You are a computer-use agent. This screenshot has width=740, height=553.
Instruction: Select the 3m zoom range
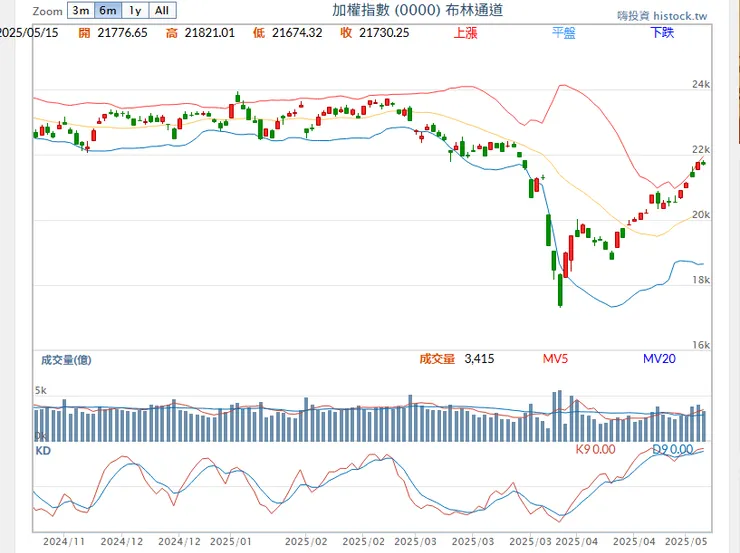pos(80,11)
